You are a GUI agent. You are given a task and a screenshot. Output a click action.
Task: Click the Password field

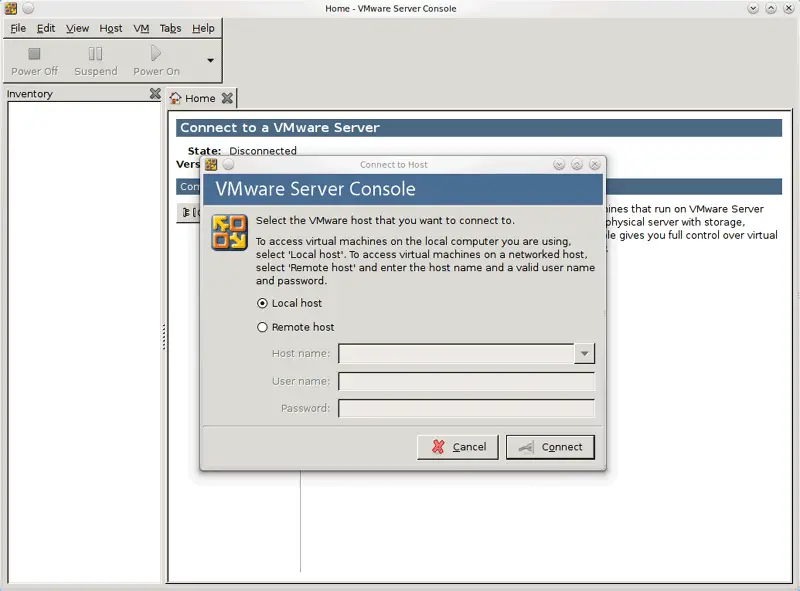click(x=466, y=408)
